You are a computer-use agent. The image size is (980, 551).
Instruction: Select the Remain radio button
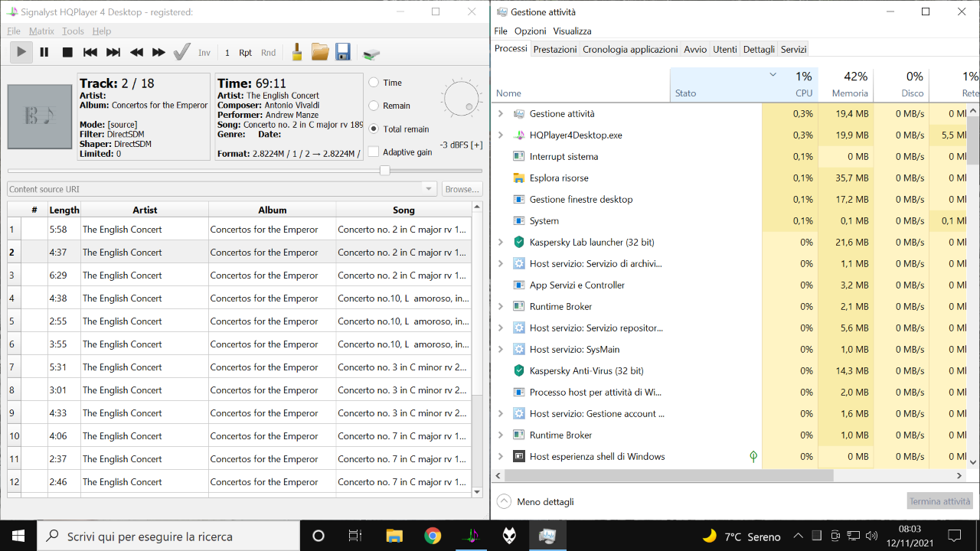[x=374, y=106]
